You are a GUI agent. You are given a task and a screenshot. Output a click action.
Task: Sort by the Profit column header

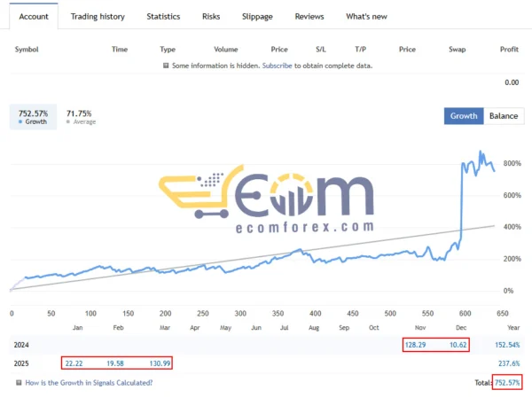point(509,49)
